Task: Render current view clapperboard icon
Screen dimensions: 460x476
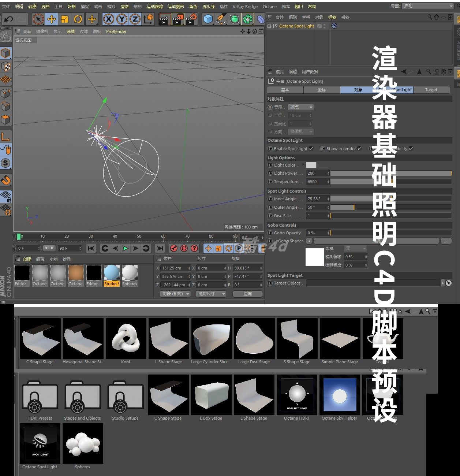Action: 164,19
